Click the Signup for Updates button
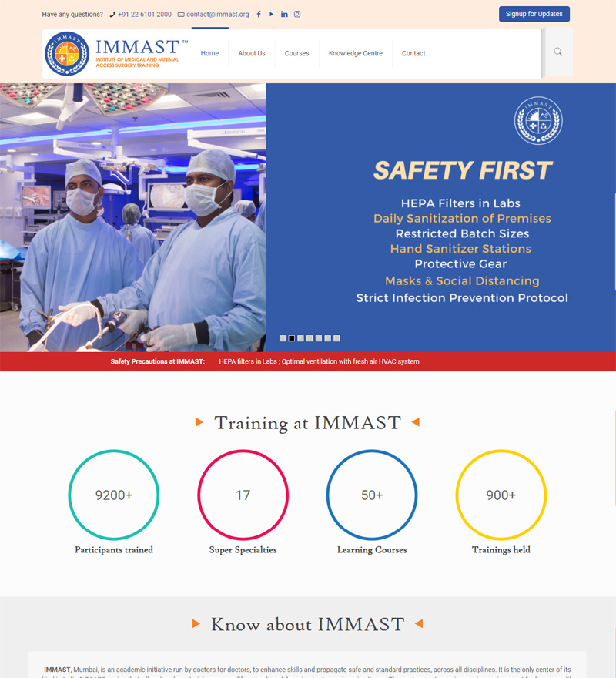 tap(534, 14)
